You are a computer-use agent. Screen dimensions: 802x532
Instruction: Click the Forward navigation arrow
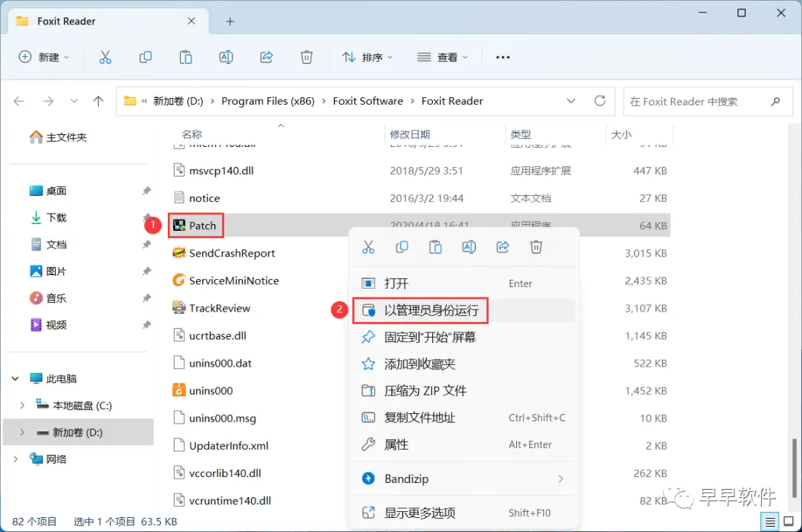[x=48, y=101]
